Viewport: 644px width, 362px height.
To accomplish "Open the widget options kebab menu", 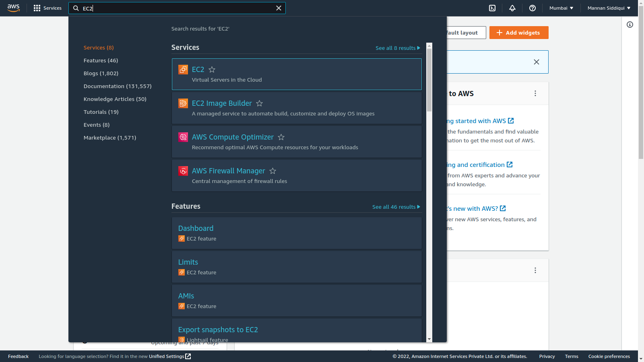I will point(535,93).
